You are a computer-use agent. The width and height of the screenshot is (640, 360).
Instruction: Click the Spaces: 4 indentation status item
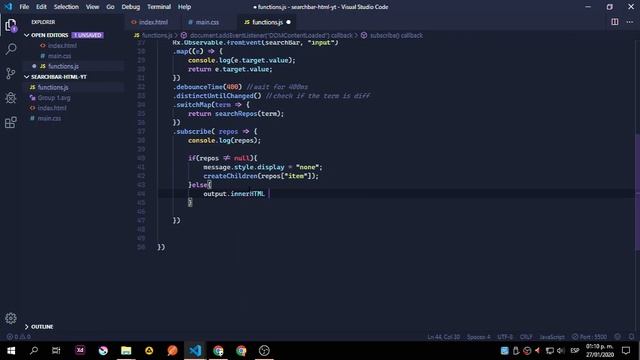coord(478,337)
